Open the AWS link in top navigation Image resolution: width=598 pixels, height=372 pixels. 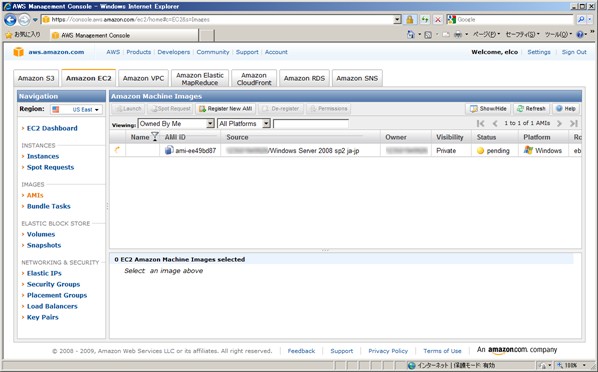113,52
